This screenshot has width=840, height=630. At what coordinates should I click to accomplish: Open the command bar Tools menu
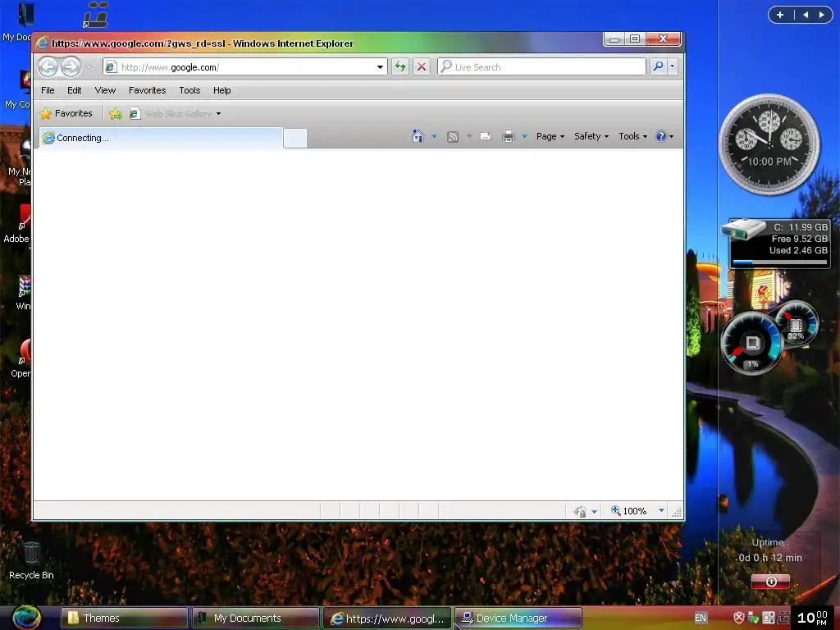pos(632,137)
